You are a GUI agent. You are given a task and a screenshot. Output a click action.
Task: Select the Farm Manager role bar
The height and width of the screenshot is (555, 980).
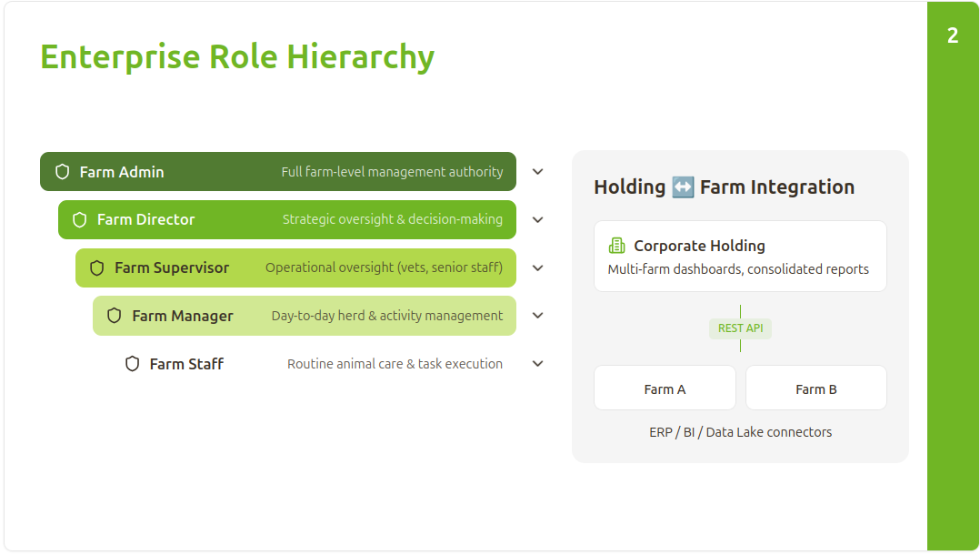tap(305, 316)
